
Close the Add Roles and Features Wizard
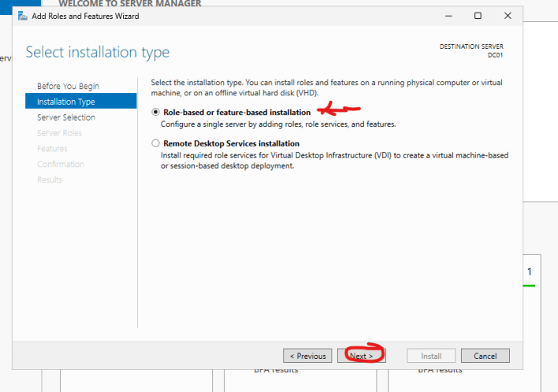tap(508, 16)
